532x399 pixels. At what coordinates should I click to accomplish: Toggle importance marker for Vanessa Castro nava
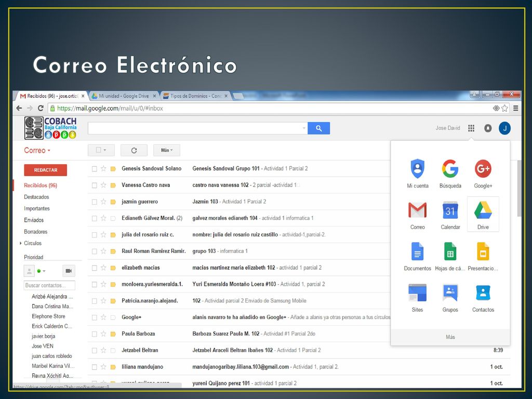113,185
